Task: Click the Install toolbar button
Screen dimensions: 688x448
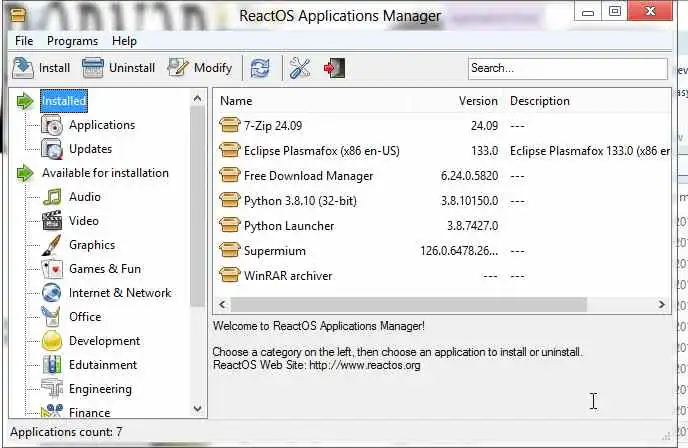Action: [x=41, y=68]
